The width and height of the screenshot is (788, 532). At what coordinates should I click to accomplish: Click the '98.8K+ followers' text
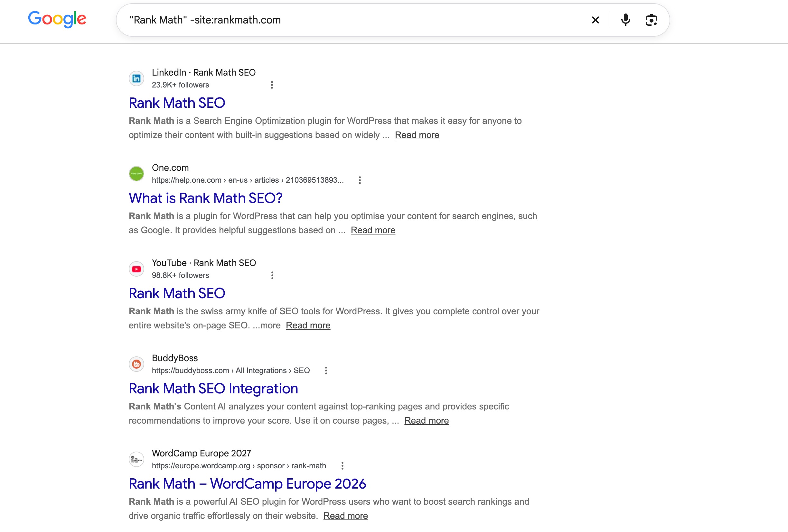pos(180,275)
